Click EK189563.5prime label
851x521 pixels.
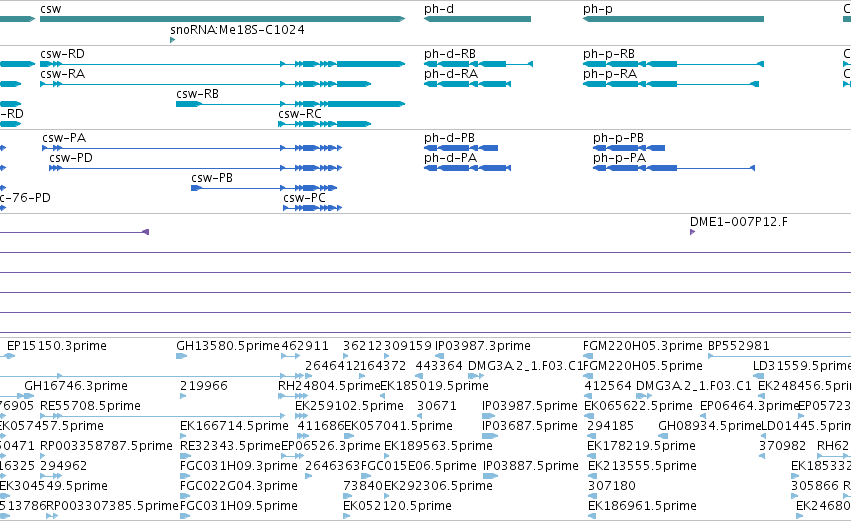click(439, 446)
